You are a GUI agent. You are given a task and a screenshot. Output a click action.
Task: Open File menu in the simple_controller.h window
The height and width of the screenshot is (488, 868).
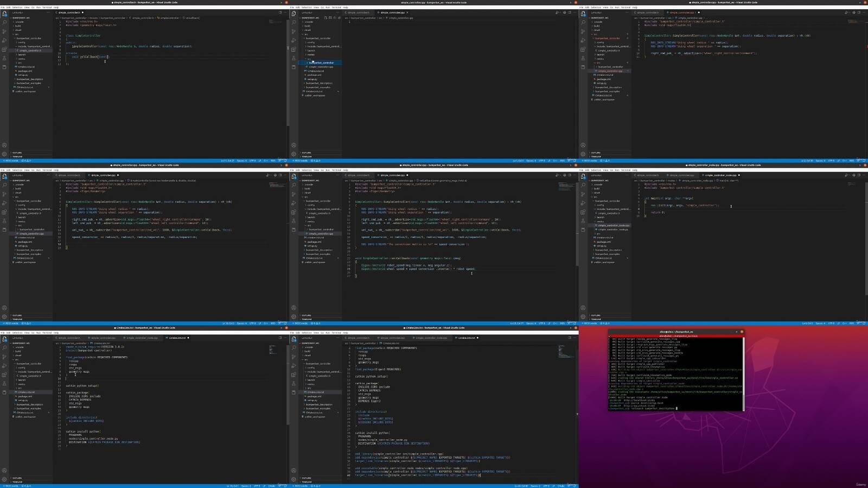click(x=3, y=7)
